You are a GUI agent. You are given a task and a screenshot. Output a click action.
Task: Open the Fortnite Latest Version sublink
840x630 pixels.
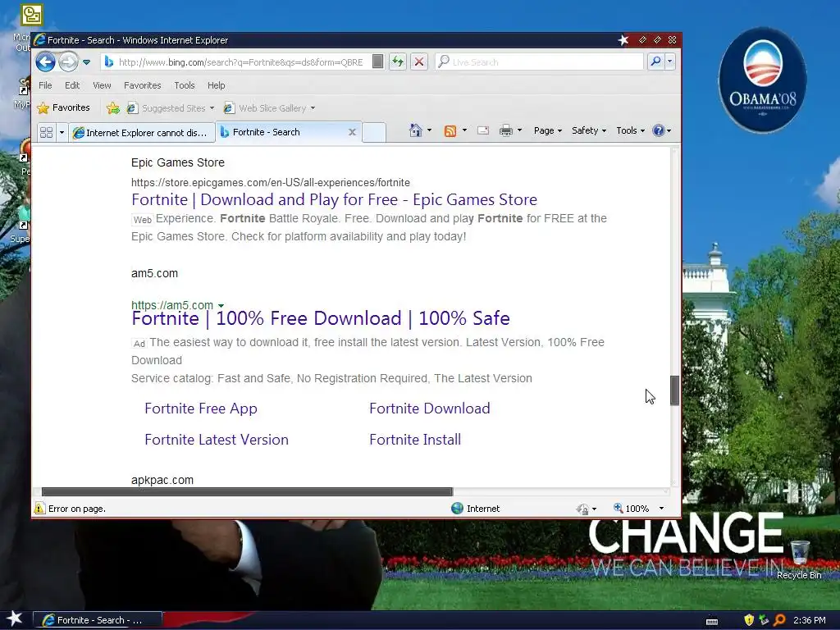(x=217, y=440)
